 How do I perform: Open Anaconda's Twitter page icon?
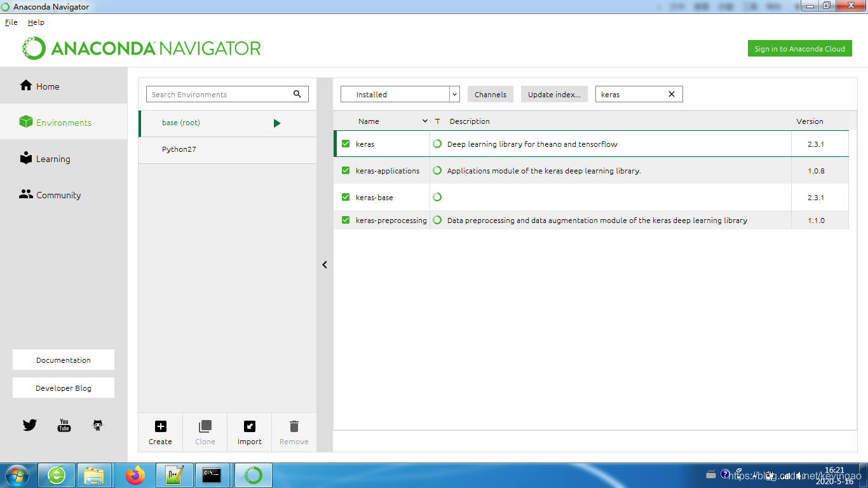pos(30,425)
